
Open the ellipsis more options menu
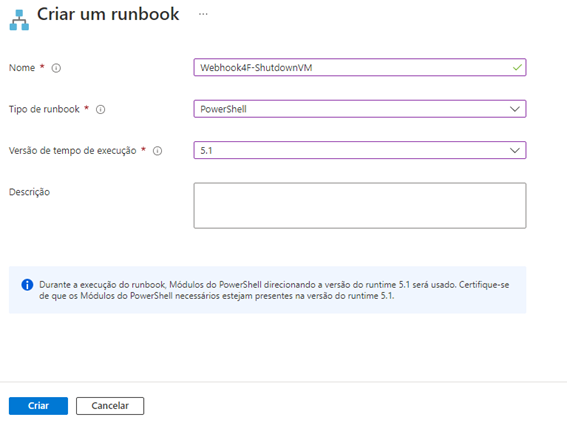(x=203, y=14)
